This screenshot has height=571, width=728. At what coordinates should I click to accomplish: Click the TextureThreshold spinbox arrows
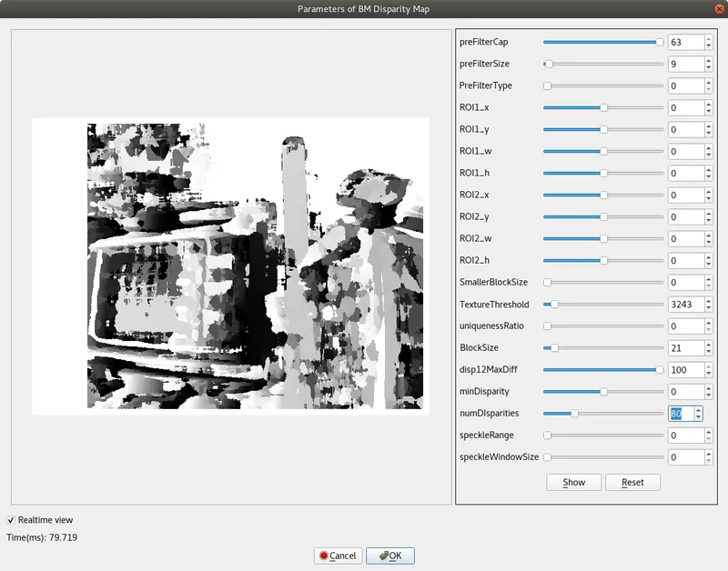click(709, 305)
